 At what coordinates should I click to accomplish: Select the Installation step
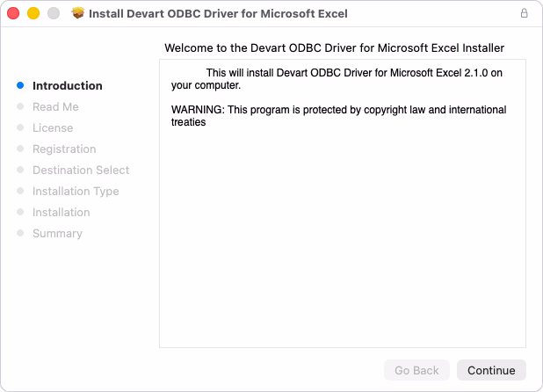point(61,213)
